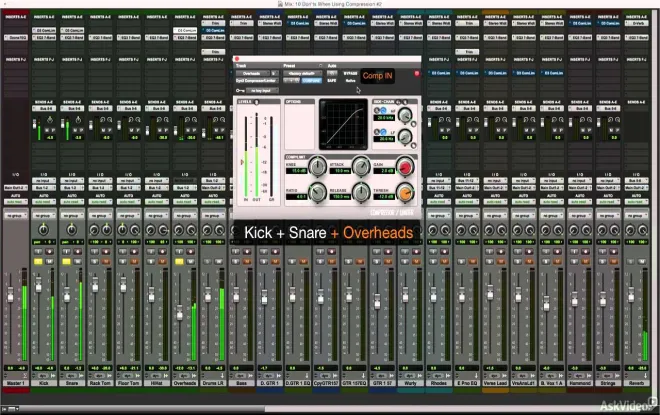Open the output selector on Master 1 track
The height and width of the screenshot is (415, 660).
16,188
